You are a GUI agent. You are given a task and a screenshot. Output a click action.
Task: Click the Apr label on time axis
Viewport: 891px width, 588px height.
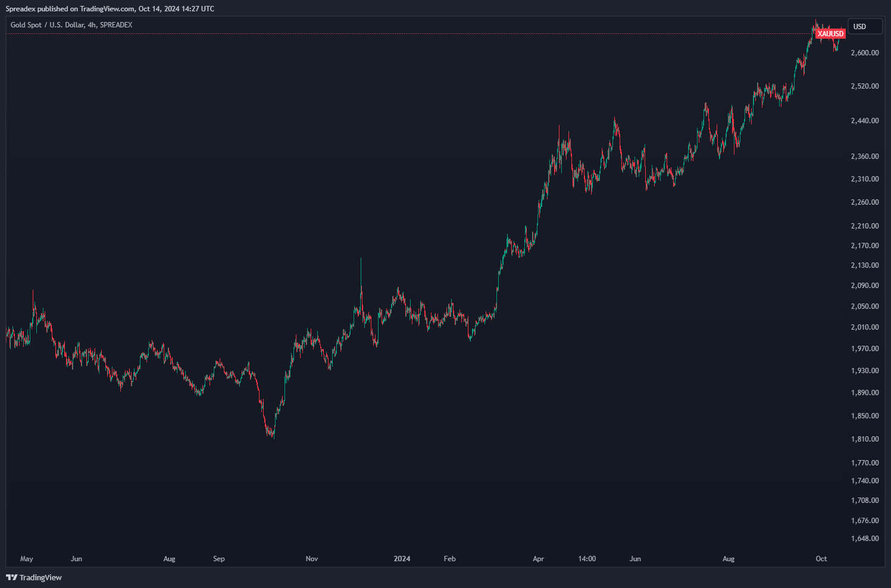click(539, 559)
